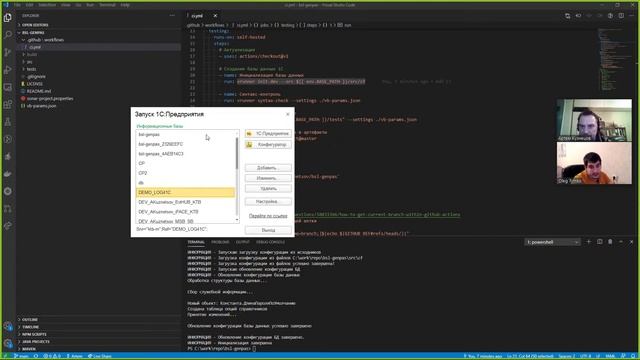Click the Split Editor icon
Image resolution: width=640 pixels, height=360 pixels.
(621, 16)
